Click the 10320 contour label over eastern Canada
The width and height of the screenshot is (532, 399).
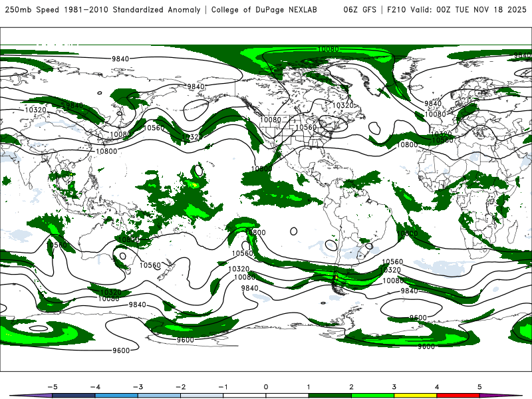[x=342, y=105]
